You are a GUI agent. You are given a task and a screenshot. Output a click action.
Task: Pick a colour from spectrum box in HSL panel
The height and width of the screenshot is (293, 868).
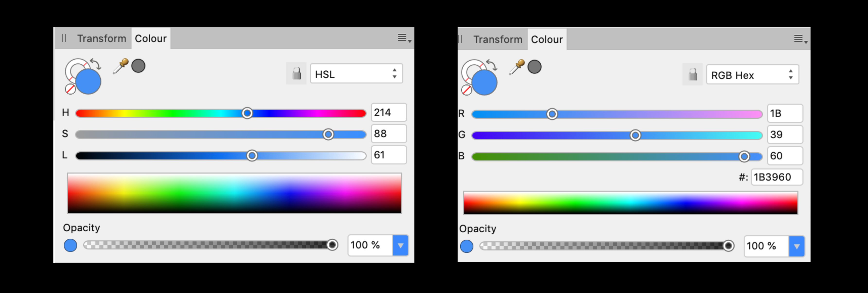point(235,193)
